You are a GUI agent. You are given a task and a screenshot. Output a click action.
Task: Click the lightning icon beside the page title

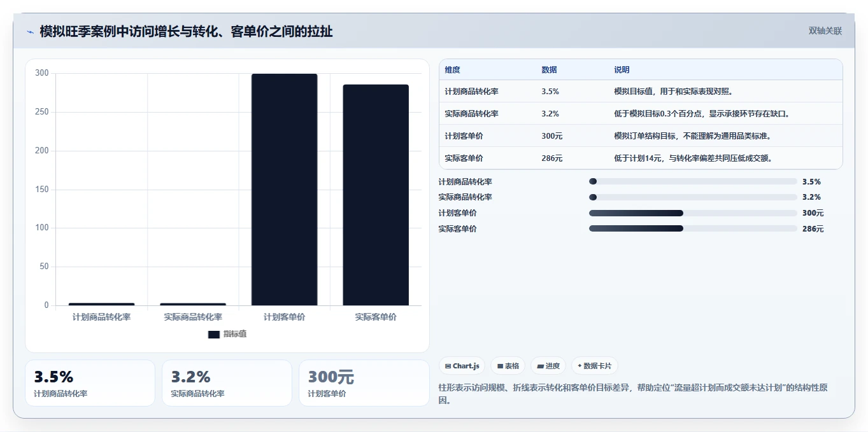[x=30, y=32]
